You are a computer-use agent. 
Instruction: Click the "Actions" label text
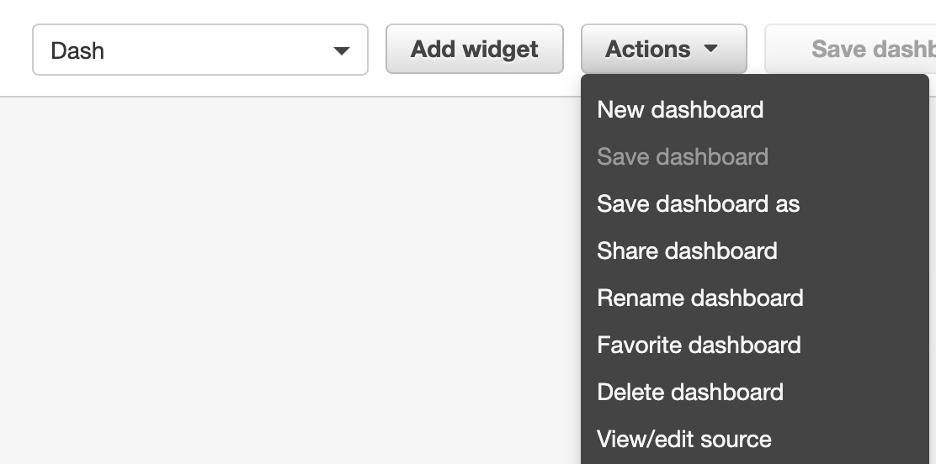(x=647, y=49)
